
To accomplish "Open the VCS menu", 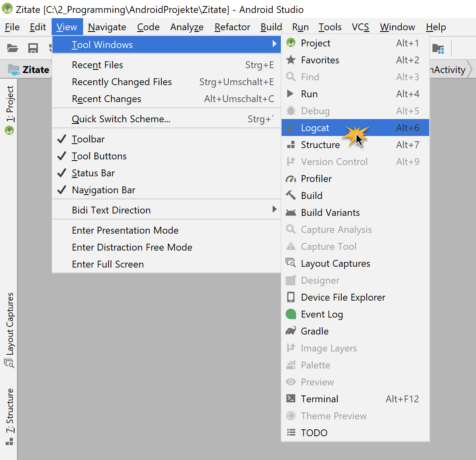I will 360,27.
